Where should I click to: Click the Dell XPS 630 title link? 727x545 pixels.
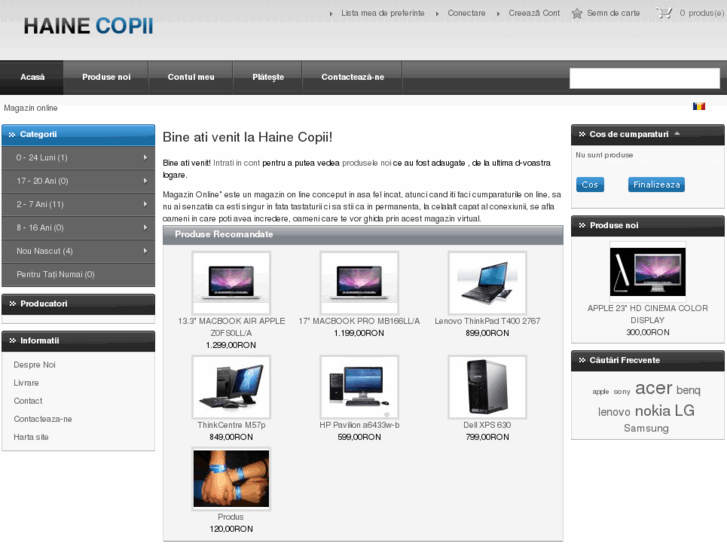pyautogui.click(x=487, y=425)
